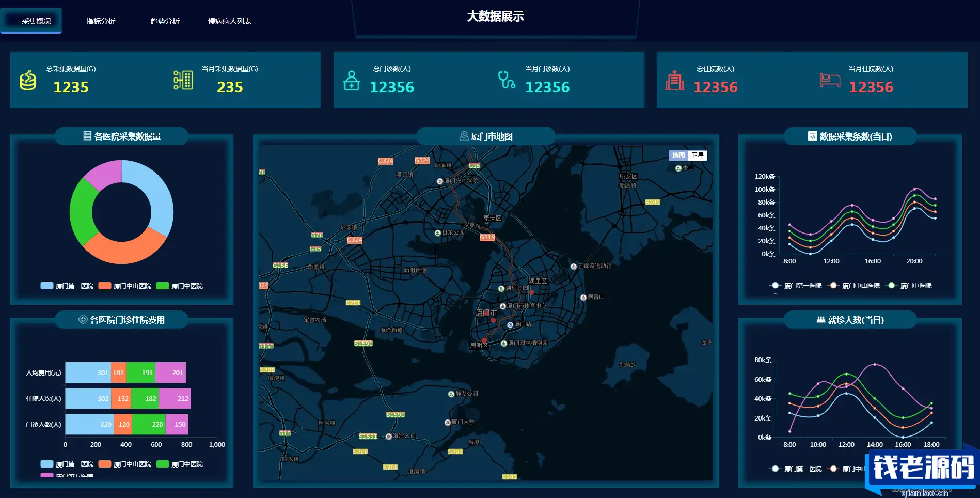Click the 大数据展示 page title
Screen dimensions: 980x498
pos(496,17)
